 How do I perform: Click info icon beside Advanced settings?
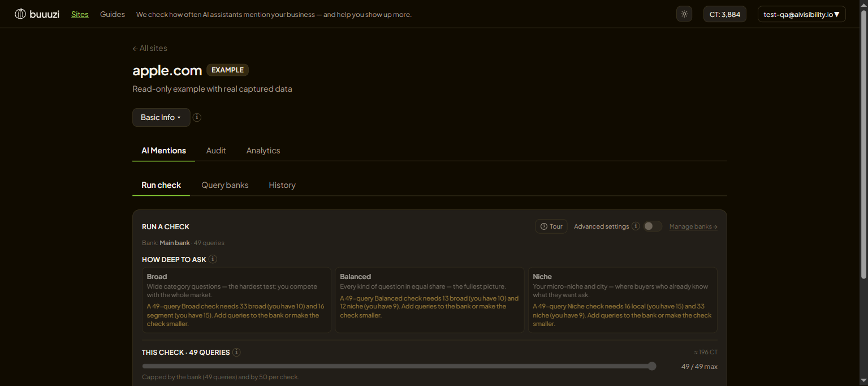pos(636,226)
